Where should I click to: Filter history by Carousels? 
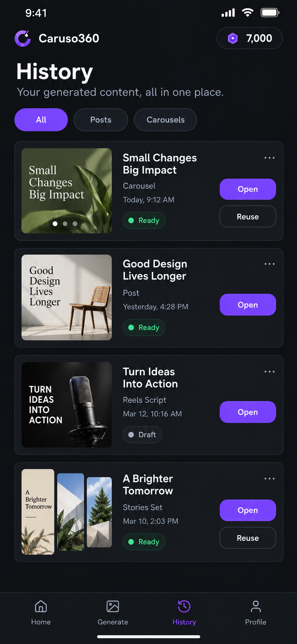(165, 120)
